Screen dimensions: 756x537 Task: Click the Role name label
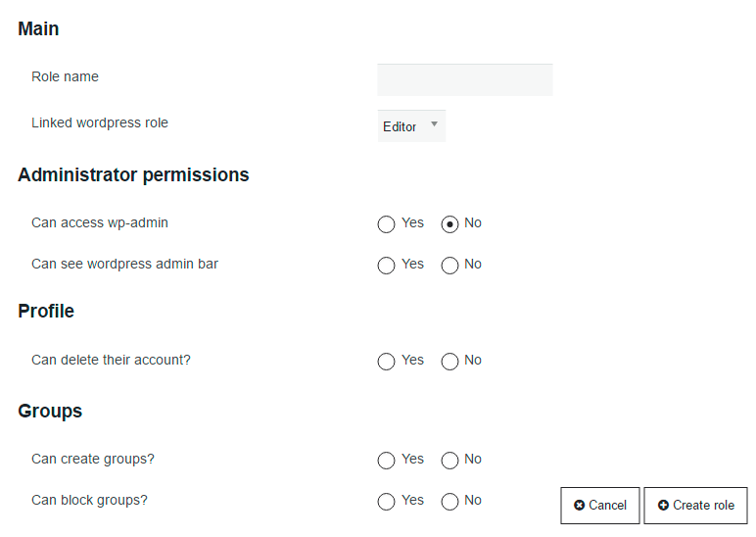point(65,76)
